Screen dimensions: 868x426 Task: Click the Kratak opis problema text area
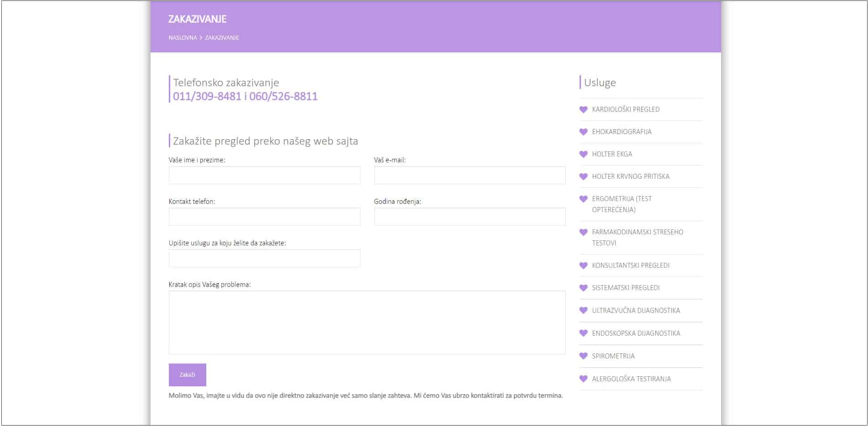[x=367, y=322]
